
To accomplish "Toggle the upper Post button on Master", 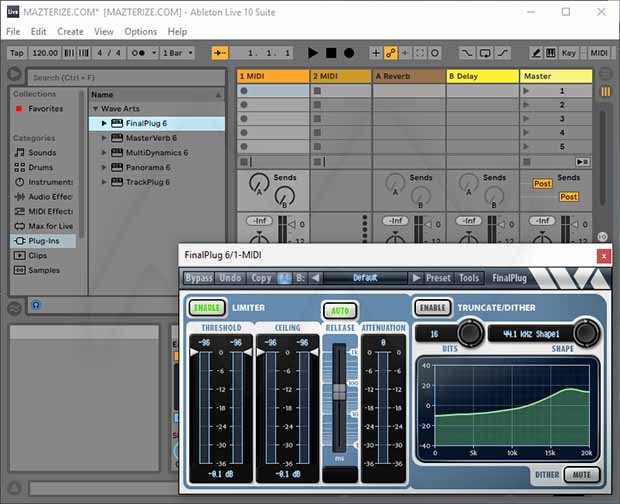I will pos(542,183).
